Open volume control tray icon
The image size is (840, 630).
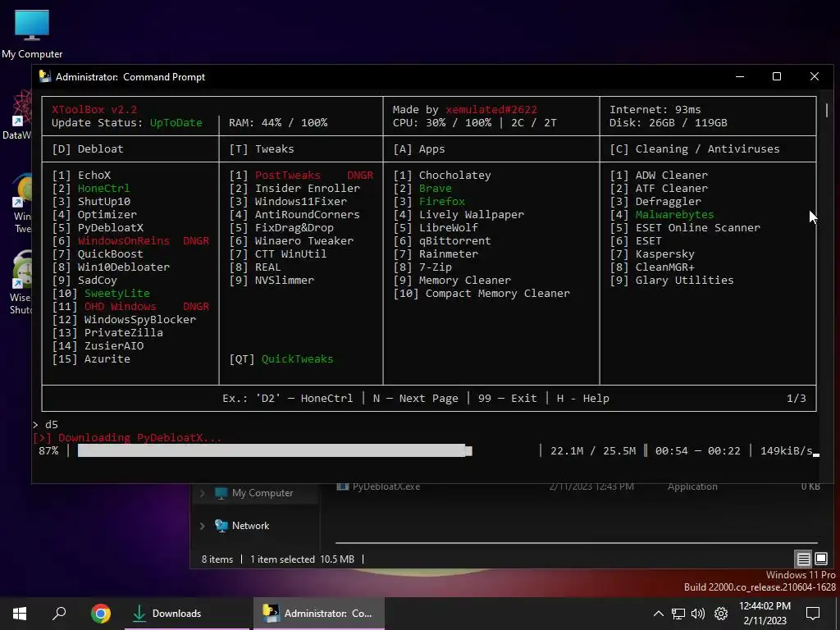698,614
